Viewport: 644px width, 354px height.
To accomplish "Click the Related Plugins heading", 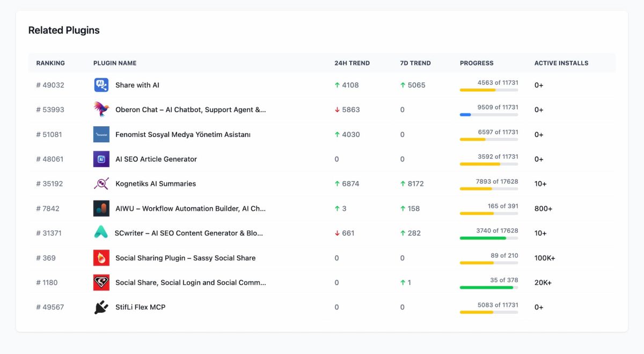I will click(64, 30).
